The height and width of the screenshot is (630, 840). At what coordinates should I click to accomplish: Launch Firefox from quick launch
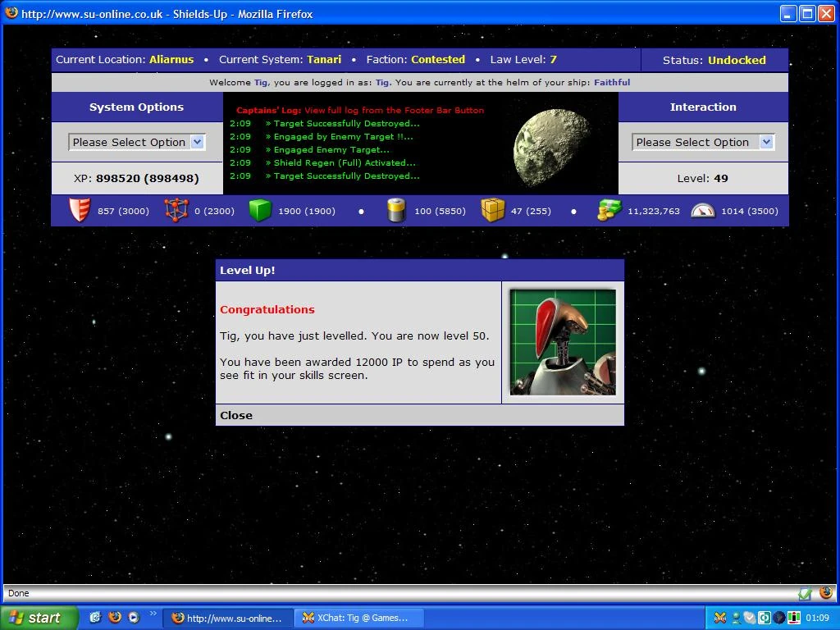(x=115, y=617)
